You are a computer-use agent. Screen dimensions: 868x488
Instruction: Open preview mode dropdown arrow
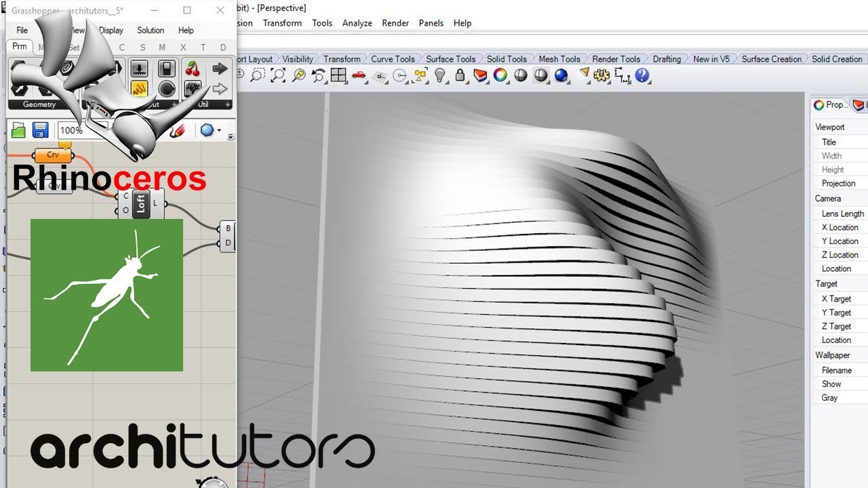point(219,130)
